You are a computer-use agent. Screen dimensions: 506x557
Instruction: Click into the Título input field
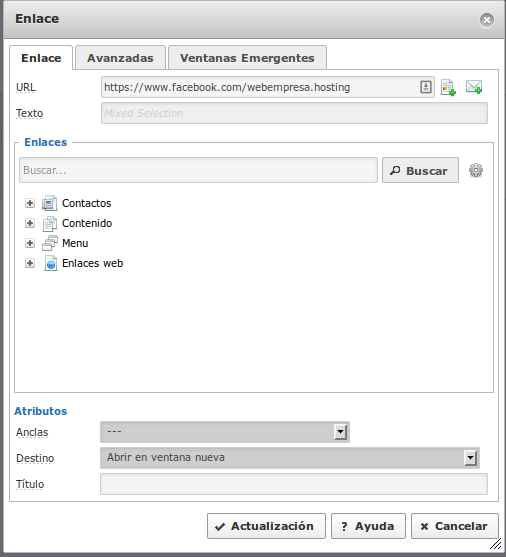point(294,484)
